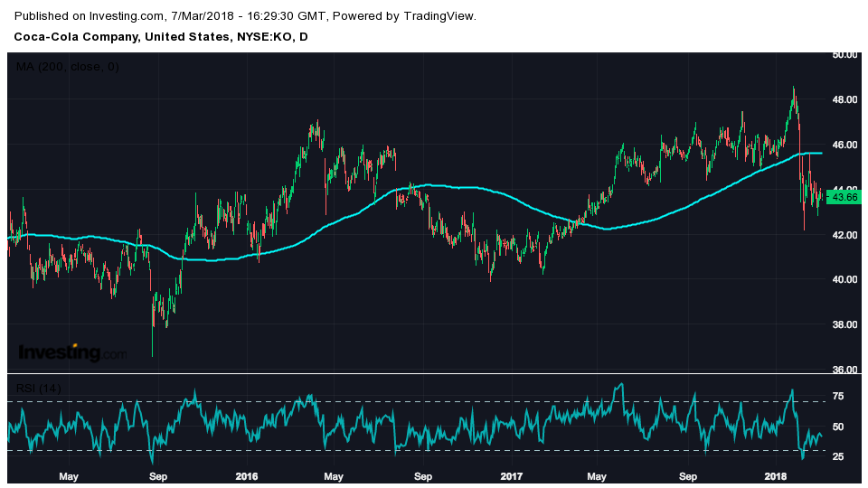Viewport: 868px width, 488px height.
Task: Click the 38.00 price axis label
Action: [x=844, y=324]
